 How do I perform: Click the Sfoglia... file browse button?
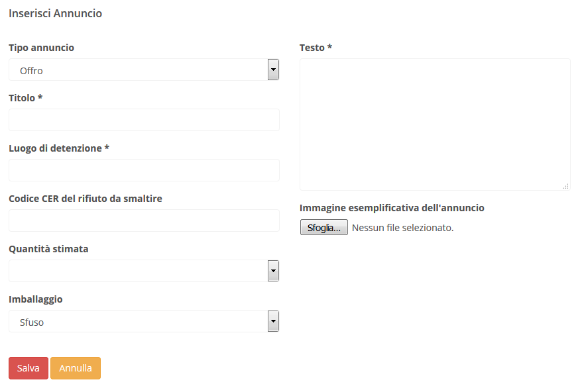[x=323, y=227]
